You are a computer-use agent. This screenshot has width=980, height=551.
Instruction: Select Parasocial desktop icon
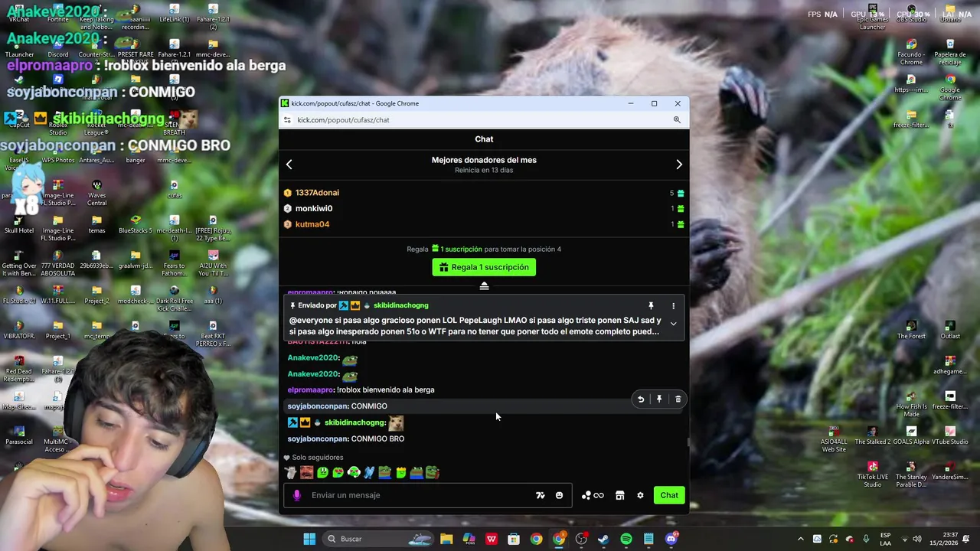(19, 435)
